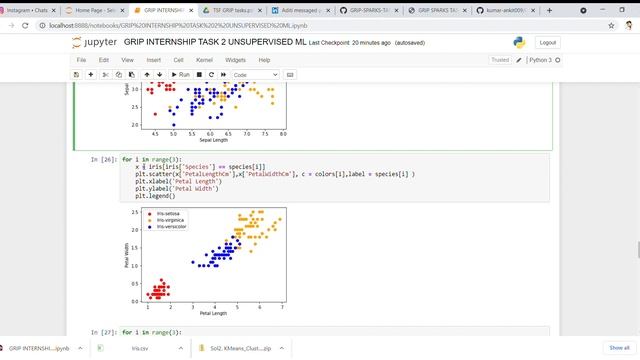Switch to the Aditi messaged tab
The image size is (640, 360).
point(301,10)
